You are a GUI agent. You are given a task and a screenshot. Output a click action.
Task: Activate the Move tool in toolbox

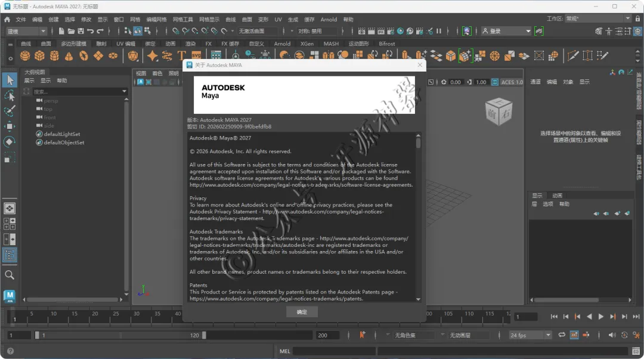tap(10, 126)
